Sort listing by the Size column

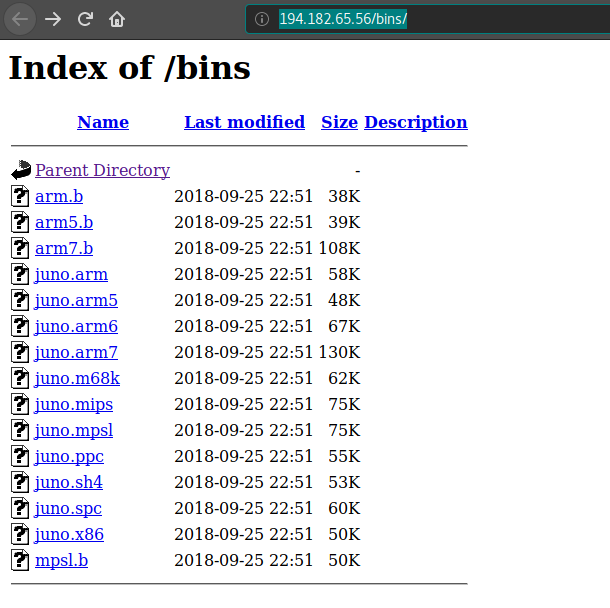(339, 122)
